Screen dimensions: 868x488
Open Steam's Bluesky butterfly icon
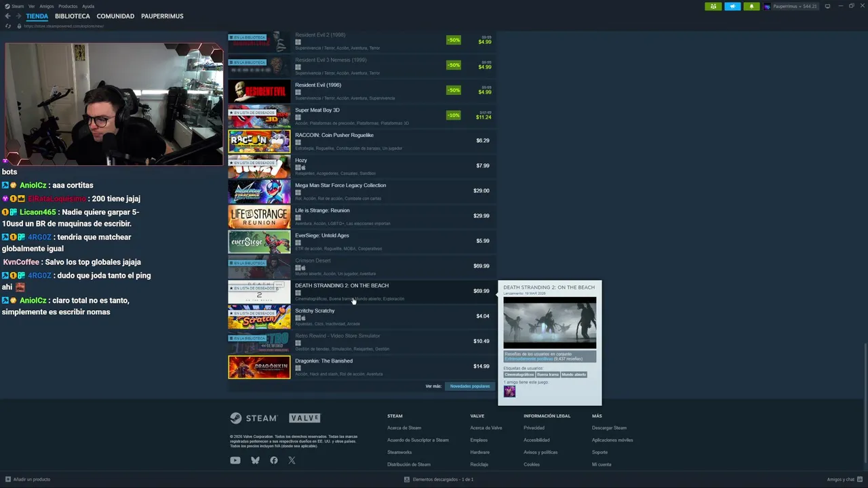[255, 460]
